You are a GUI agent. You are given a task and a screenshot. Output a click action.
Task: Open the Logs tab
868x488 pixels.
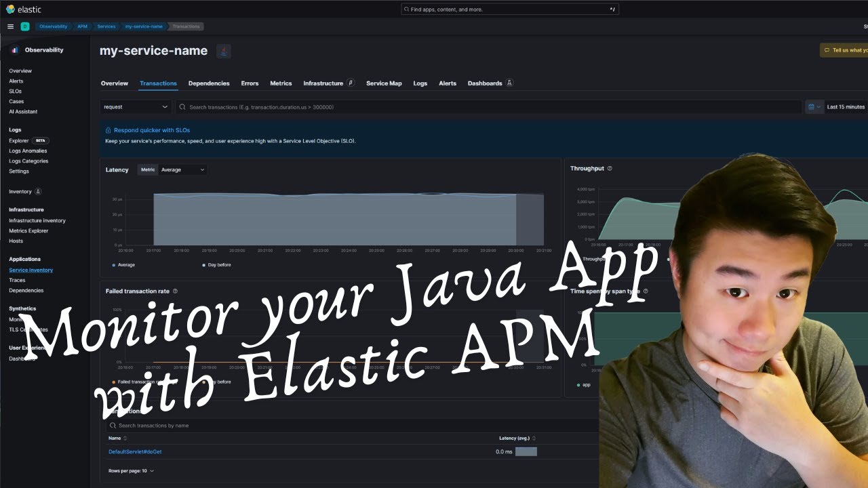click(420, 83)
